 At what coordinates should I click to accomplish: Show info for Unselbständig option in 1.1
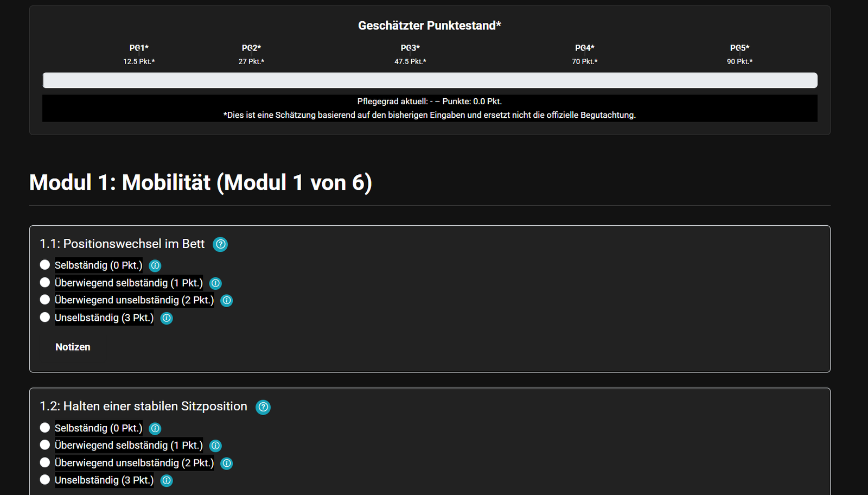tap(167, 318)
